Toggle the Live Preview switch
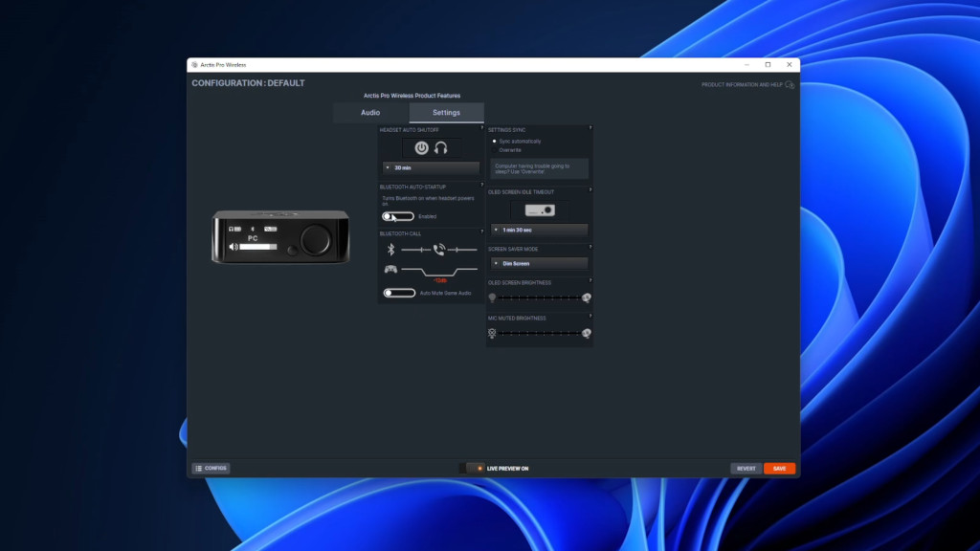Screen dimensions: 980x551 tap(475, 468)
